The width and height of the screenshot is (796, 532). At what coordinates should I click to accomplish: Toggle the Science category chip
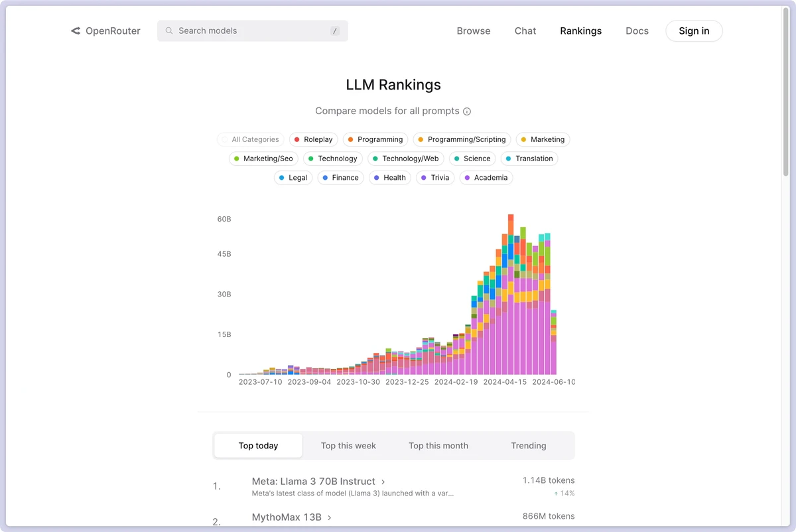coord(472,159)
